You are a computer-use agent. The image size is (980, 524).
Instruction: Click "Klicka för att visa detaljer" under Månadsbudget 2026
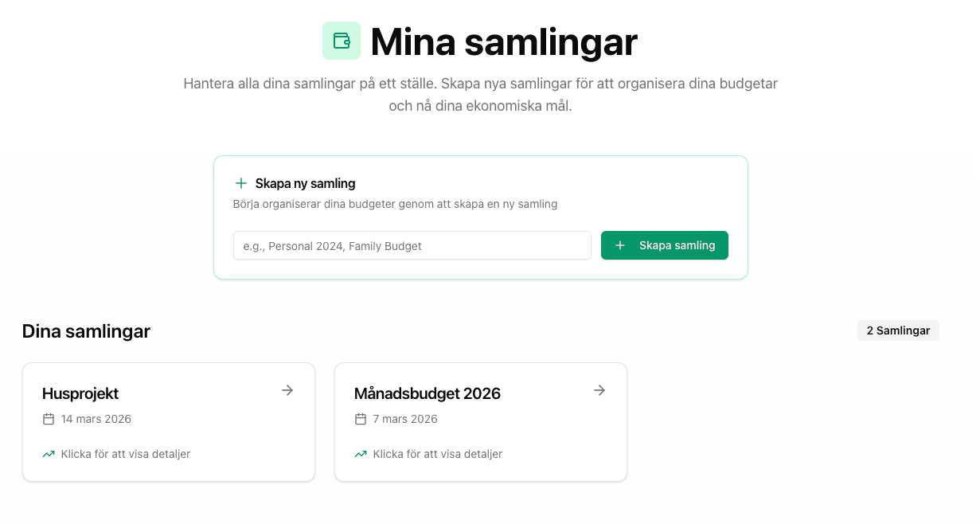coord(438,454)
